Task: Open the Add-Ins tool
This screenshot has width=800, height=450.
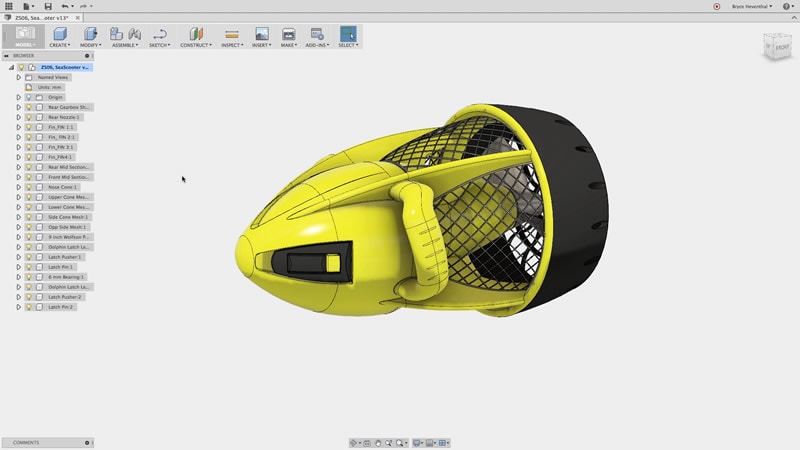Action: (x=317, y=34)
